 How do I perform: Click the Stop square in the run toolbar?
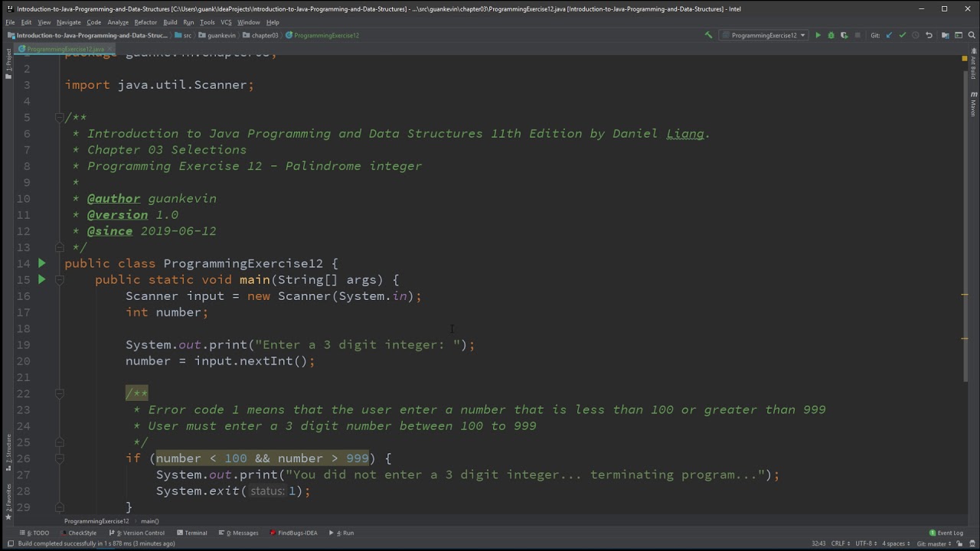click(x=857, y=35)
